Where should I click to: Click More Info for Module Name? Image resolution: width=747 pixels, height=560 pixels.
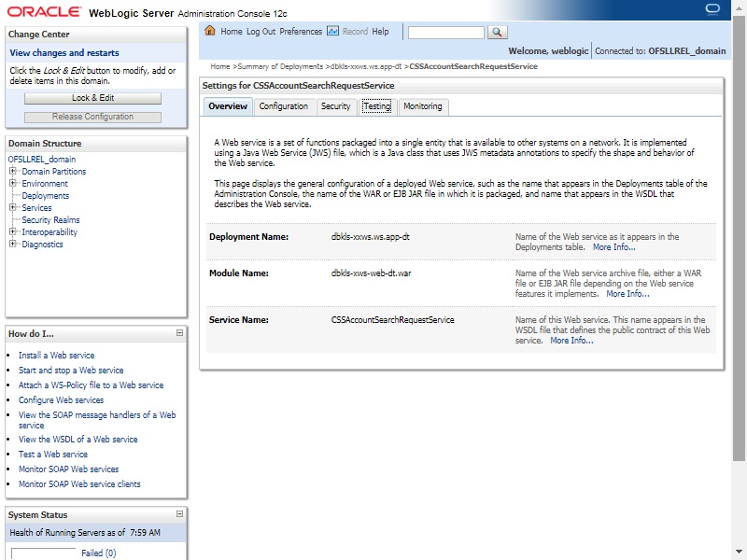pos(627,294)
